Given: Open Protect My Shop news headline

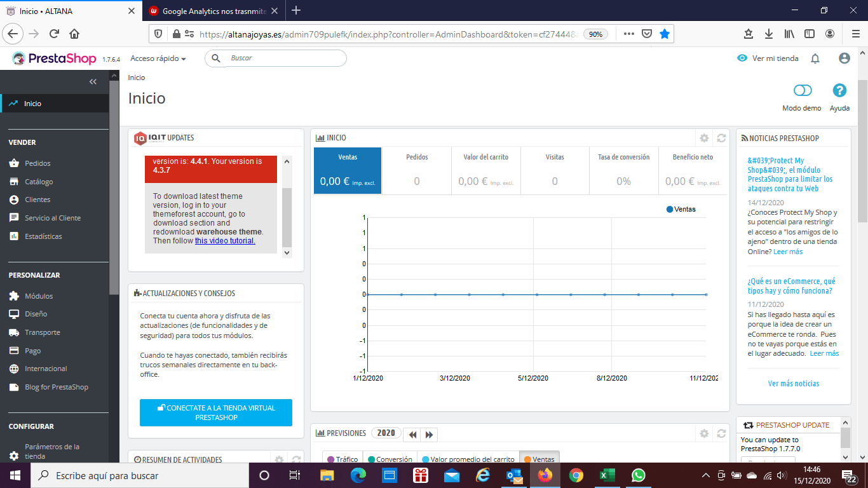Looking at the screenshot, I should 790,175.
